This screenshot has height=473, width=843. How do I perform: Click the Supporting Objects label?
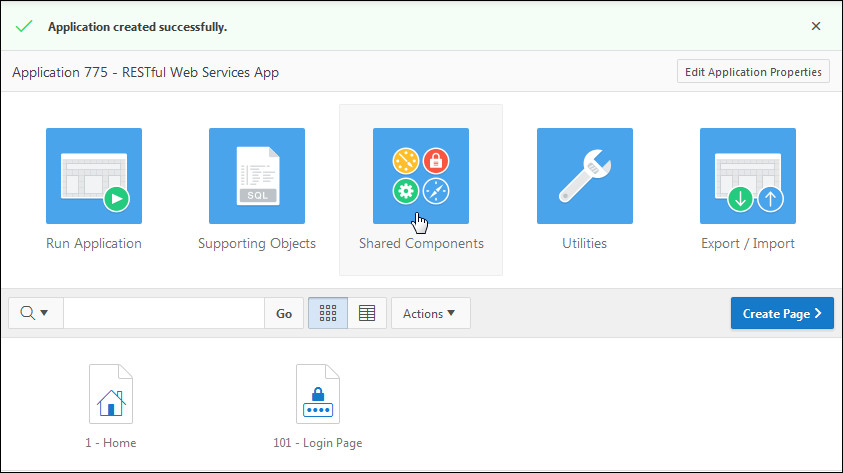257,243
